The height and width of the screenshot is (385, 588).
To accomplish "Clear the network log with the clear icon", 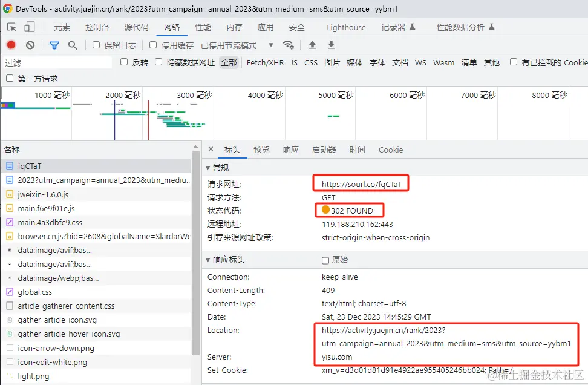I will pos(30,45).
